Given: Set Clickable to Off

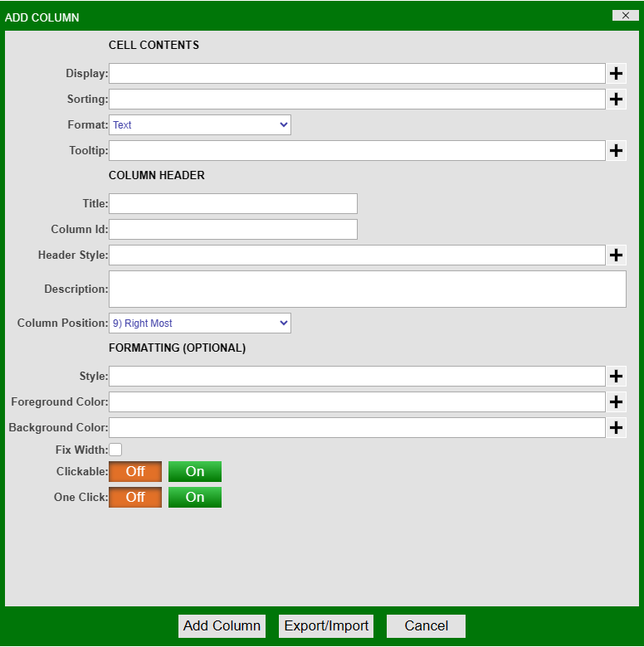Looking at the screenshot, I should 135,472.
